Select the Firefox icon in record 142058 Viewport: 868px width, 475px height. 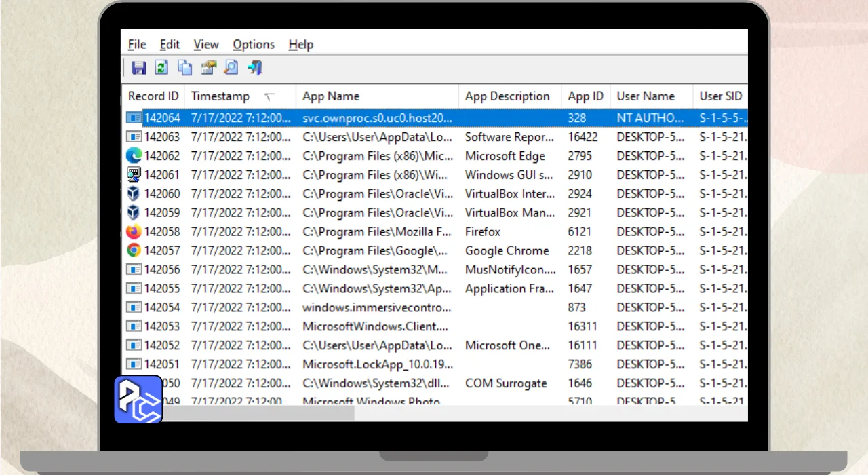pos(134,232)
